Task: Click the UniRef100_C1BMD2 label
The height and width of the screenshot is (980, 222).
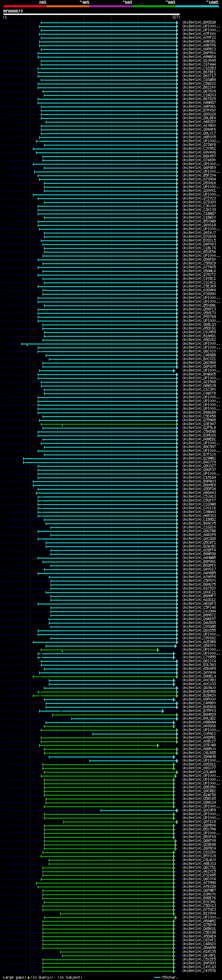Action: pos(199,520)
